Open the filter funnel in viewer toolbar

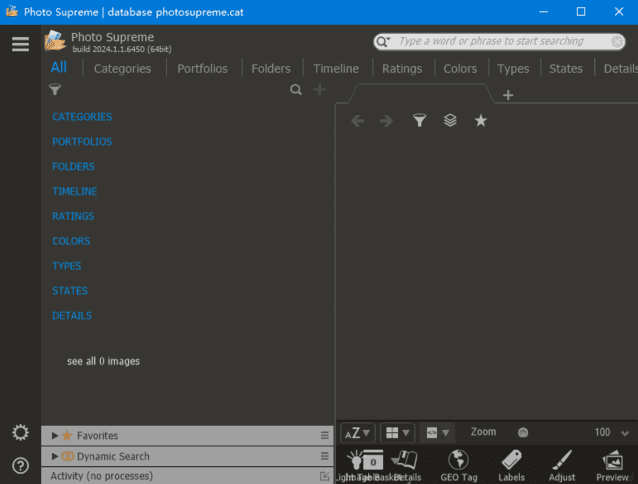pyautogui.click(x=420, y=120)
